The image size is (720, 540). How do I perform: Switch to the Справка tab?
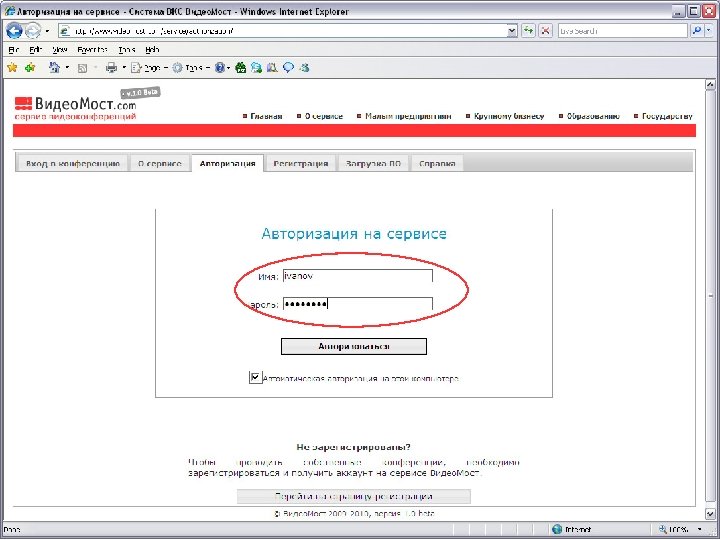click(437, 163)
